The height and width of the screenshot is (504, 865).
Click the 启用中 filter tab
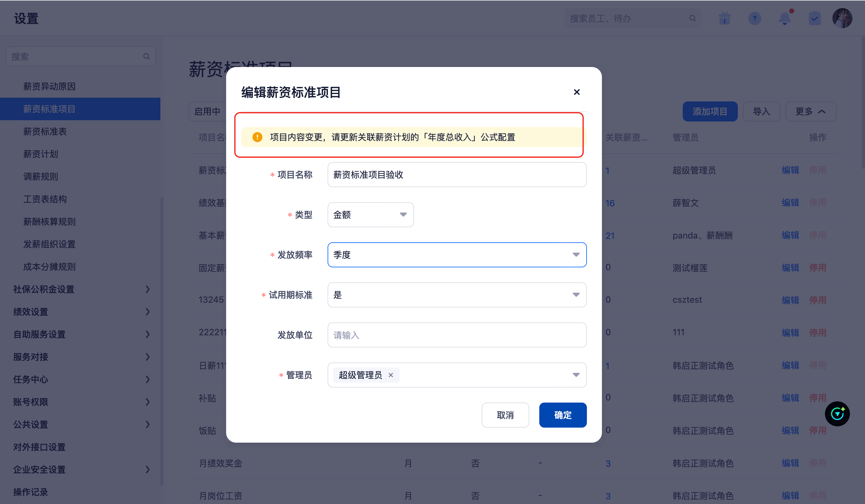point(207,111)
